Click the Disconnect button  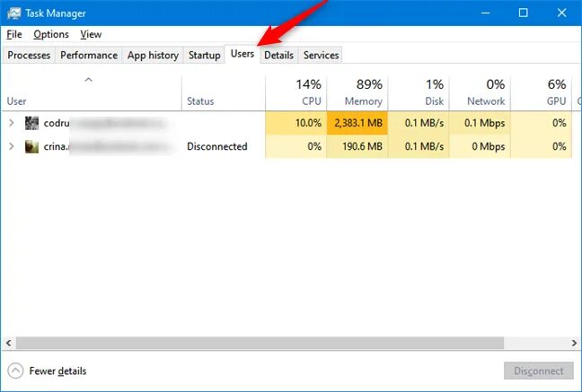point(539,370)
